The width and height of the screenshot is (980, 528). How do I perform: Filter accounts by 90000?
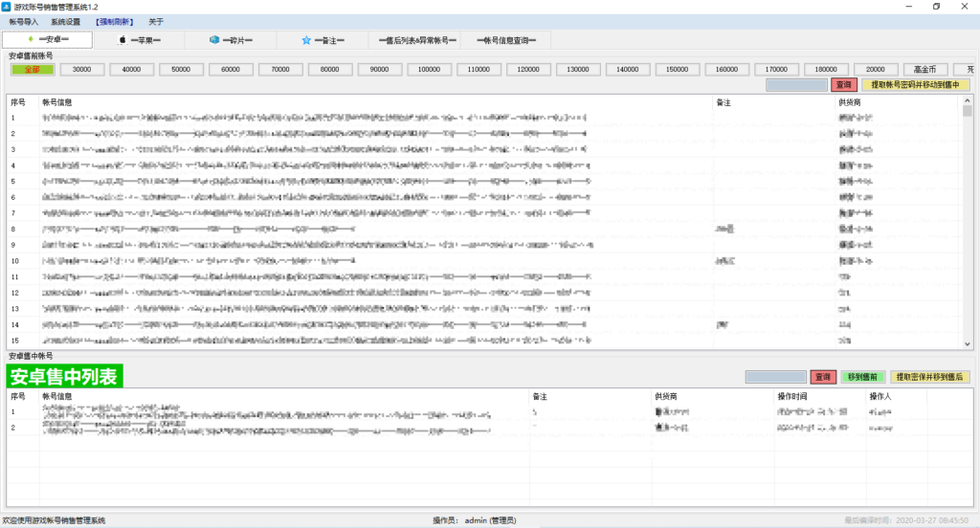[x=379, y=70]
